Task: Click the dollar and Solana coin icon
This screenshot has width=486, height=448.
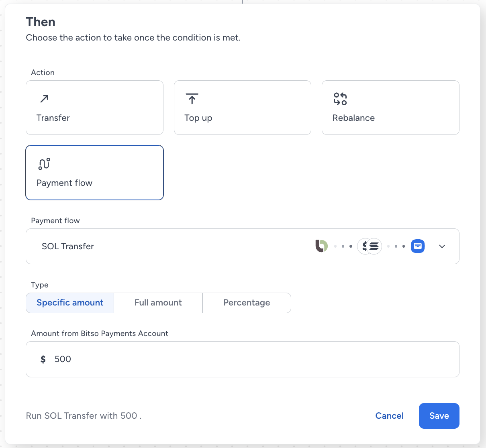Action: click(x=370, y=246)
